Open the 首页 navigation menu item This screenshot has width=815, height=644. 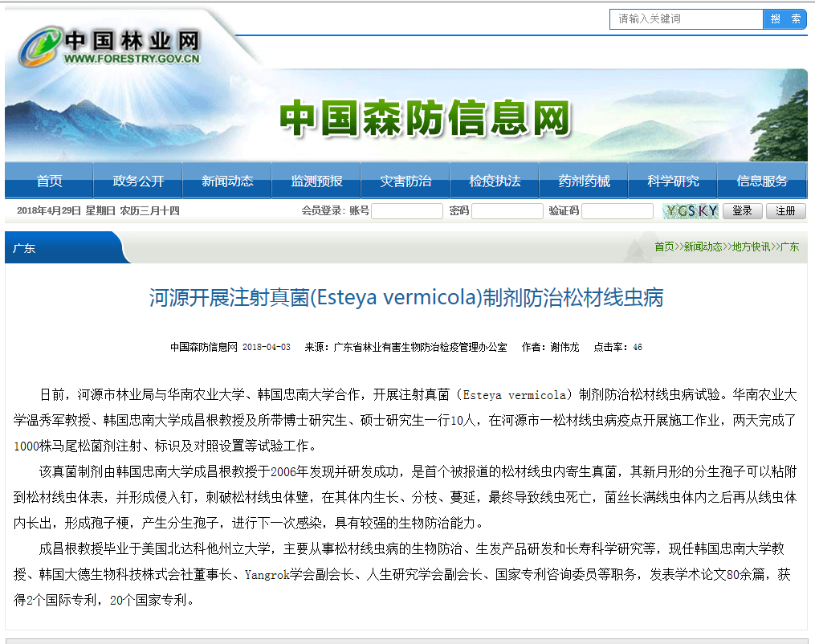click(49, 181)
